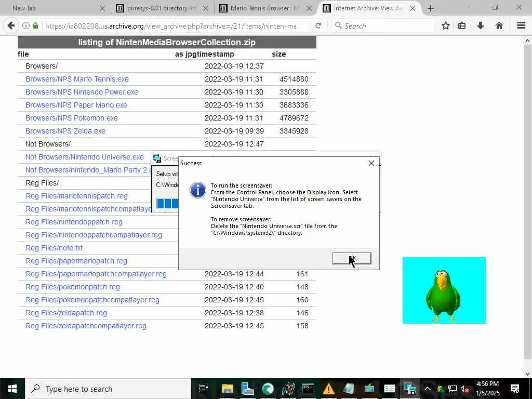The height and width of the screenshot is (399, 532).
Task: Open Reg Files/zeldapatch.reg link
Action: (x=66, y=313)
